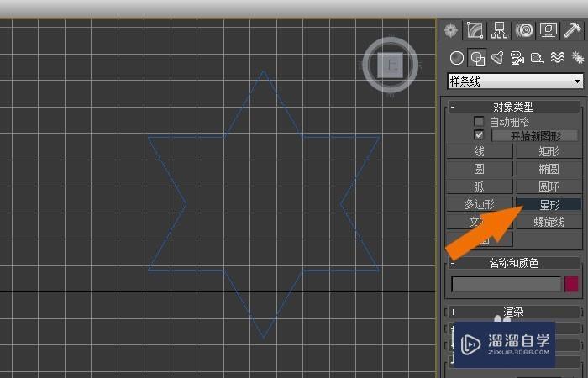Click the object name input field

click(507, 284)
